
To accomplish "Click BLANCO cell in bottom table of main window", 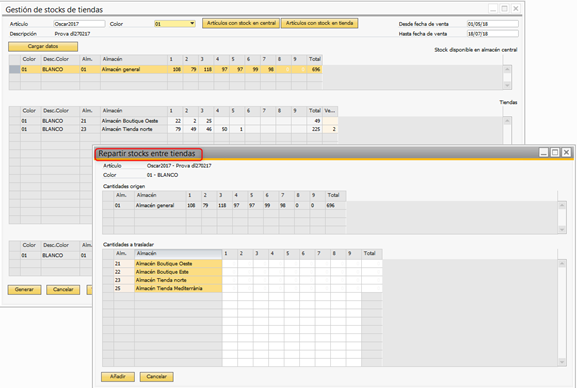I will point(60,255).
